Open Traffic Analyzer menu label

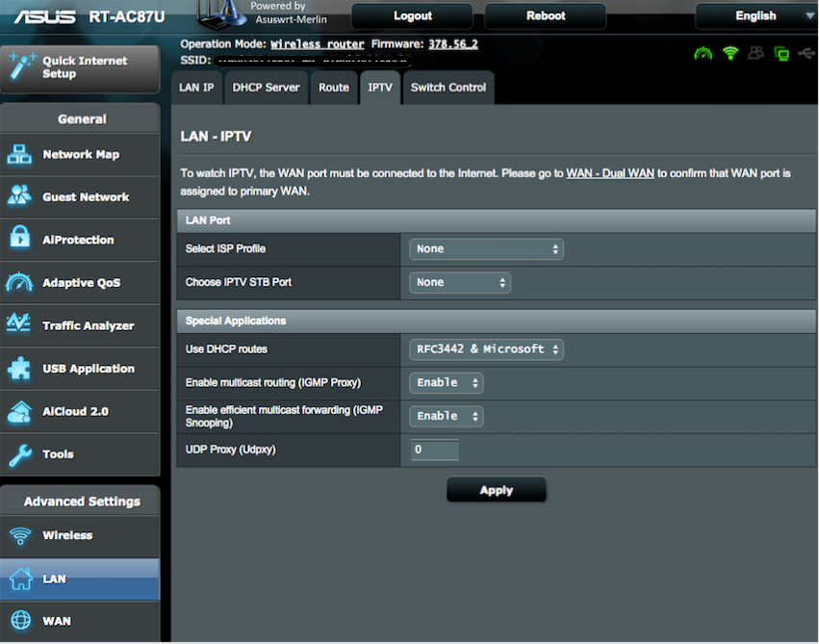pyautogui.click(x=89, y=325)
